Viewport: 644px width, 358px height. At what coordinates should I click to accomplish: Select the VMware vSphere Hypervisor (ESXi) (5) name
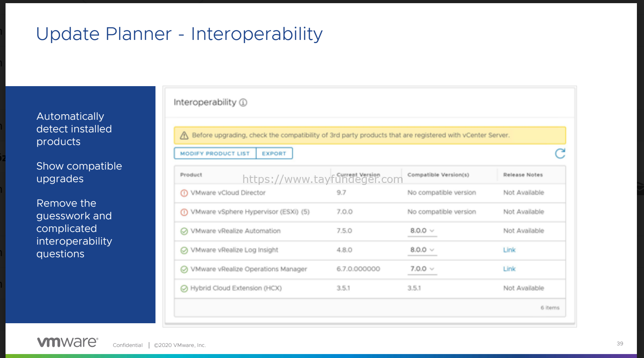pos(250,212)
